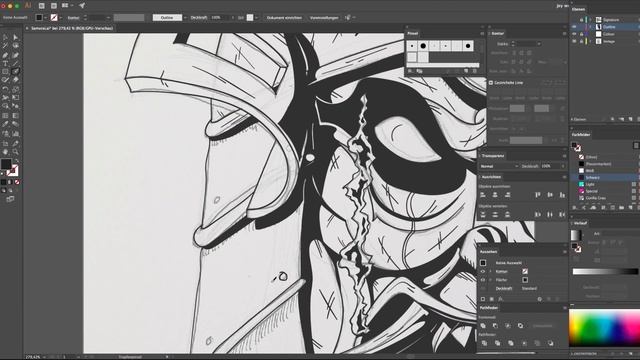Open fill color dropdown in control bar
The image size is (640, 360).
(x=45, y=18)
